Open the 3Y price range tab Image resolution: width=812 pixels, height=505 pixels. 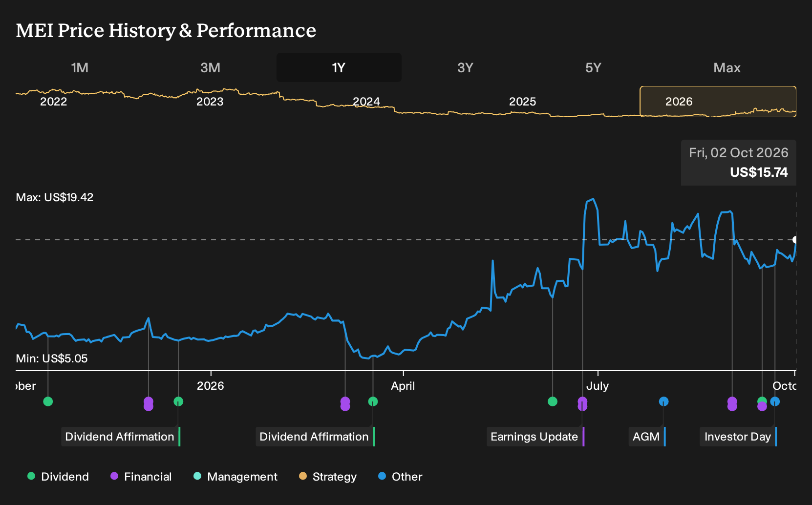pyautogui.click(x=465, y=67)
